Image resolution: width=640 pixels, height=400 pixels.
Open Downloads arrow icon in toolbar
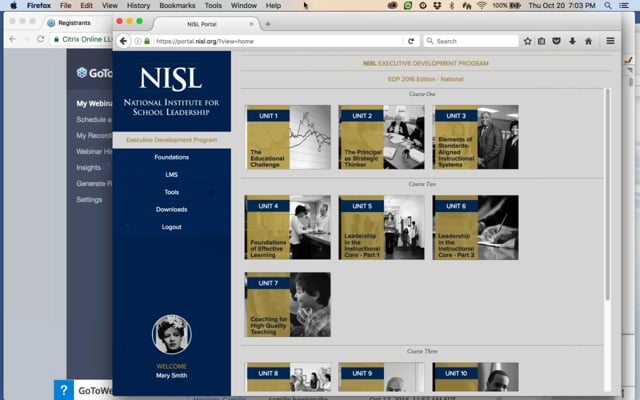(572, 41)
